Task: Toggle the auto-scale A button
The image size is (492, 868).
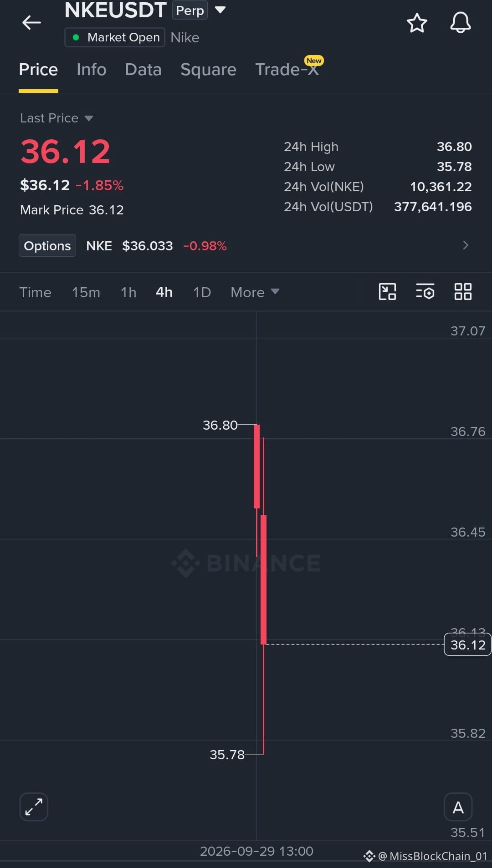Action: (x=458, y=807)
